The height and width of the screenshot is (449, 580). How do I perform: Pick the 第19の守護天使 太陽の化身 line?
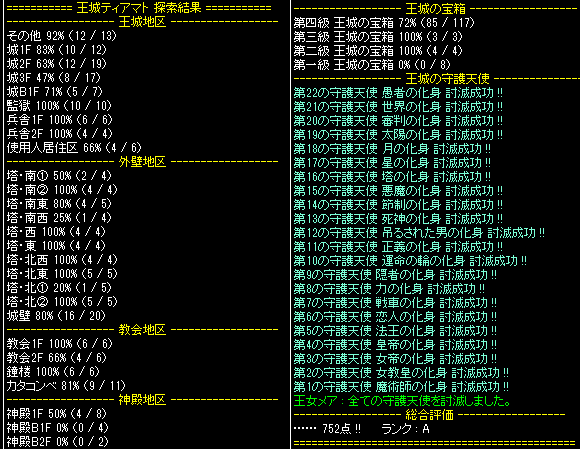coord(398,135)
